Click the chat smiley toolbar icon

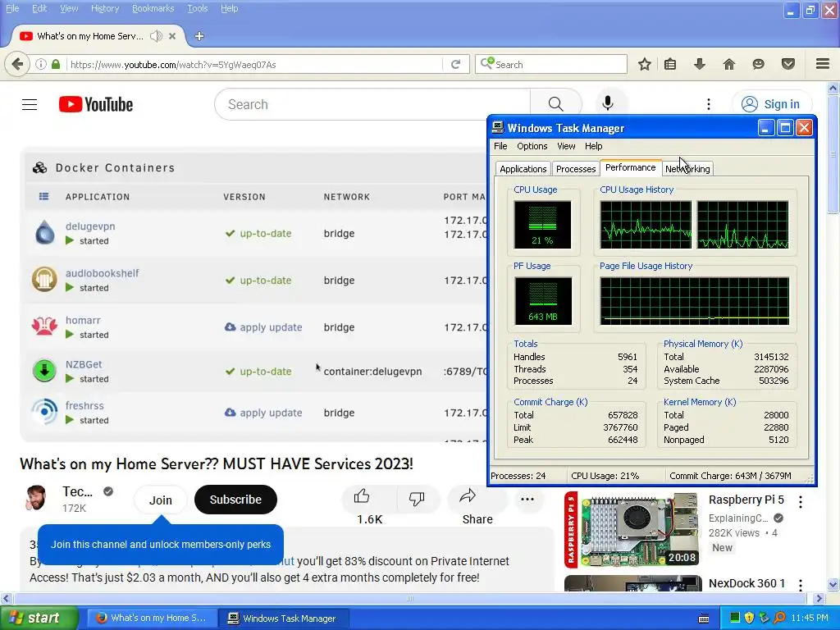point(758,64)
